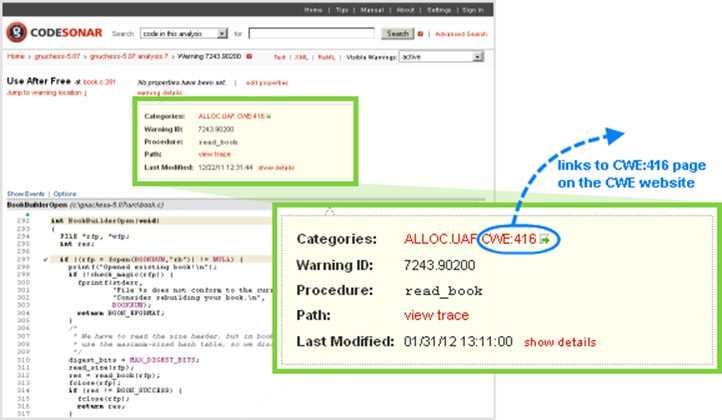Open the gnuchess-5.07 breadcrumb link
Viewport: 722px width, 420px height.
tap(57, 56)
